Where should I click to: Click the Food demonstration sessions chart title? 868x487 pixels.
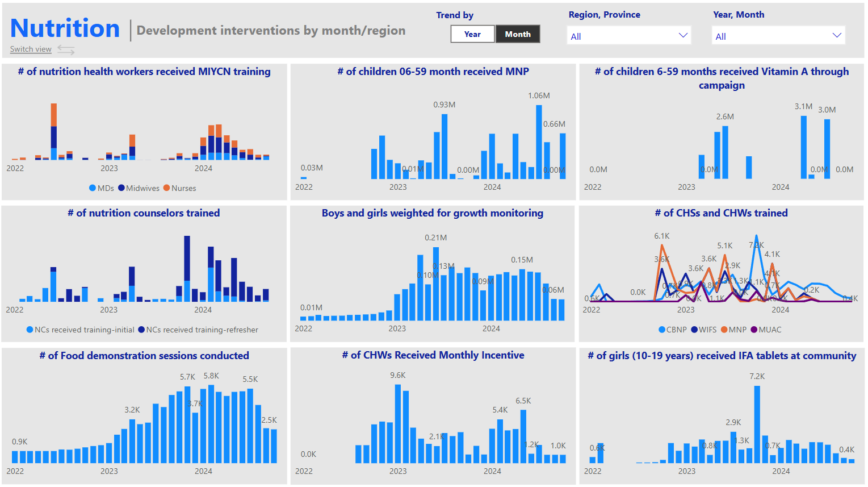[144, 356]
